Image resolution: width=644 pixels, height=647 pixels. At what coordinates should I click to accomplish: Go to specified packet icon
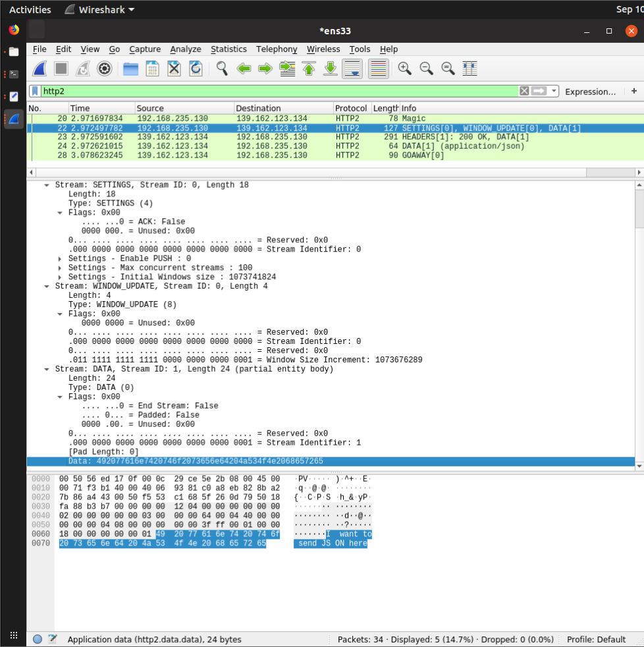coord(287,69)
